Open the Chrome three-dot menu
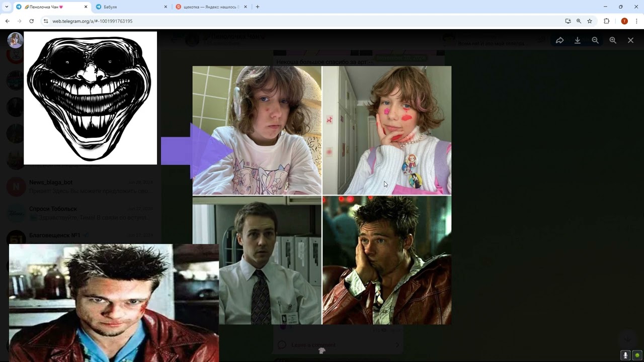Viewport: 644px width, 362px height. click(636, 21)
